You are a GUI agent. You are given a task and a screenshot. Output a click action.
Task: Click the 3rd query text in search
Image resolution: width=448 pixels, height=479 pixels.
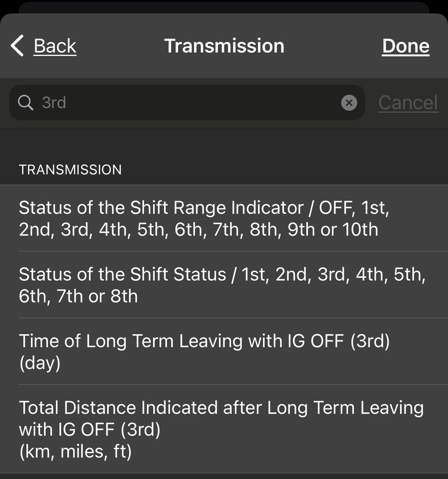(54, 103)
